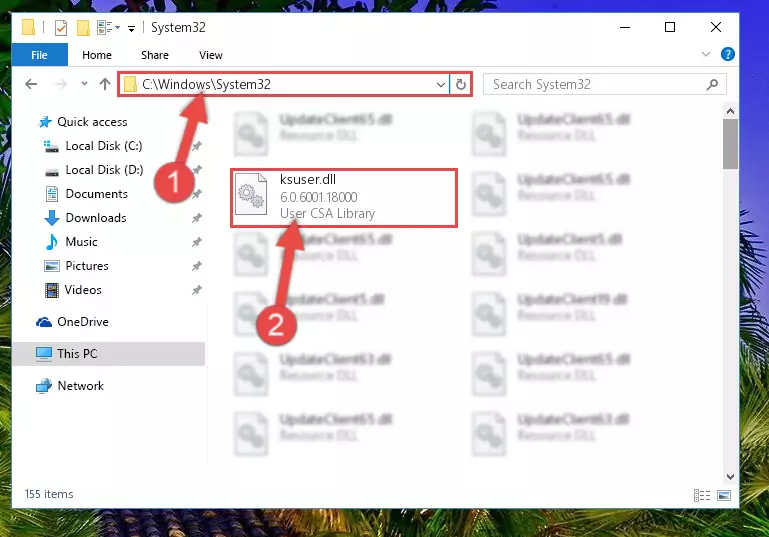The width and height of the screenshot is (769, 537).
Task: Open the Share ribbon tab
Action: click(154, 55)
